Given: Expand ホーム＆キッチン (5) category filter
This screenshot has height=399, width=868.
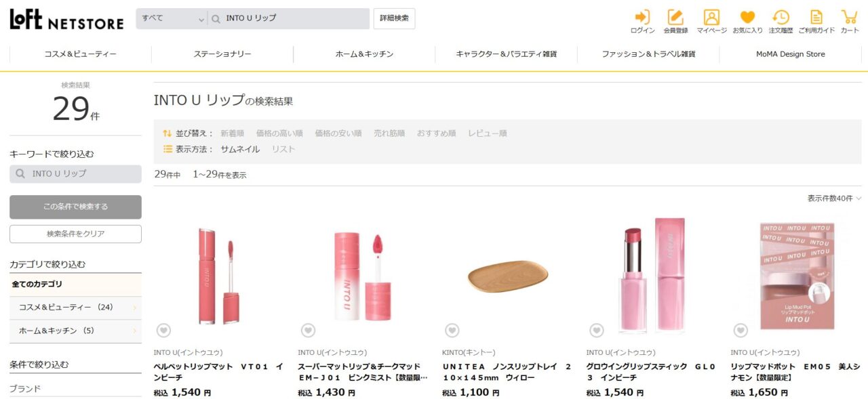Looking at the screenshot, I should (x=75, y=331).
